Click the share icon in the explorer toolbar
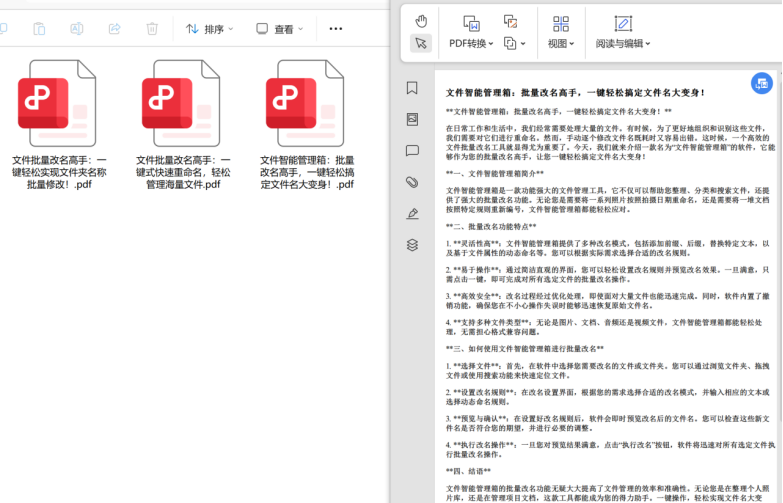Screen dimensions: 783x503 (114, 28)
